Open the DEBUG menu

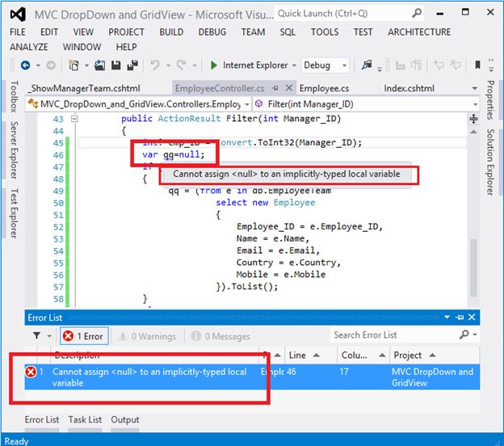(x=212, y=32)
